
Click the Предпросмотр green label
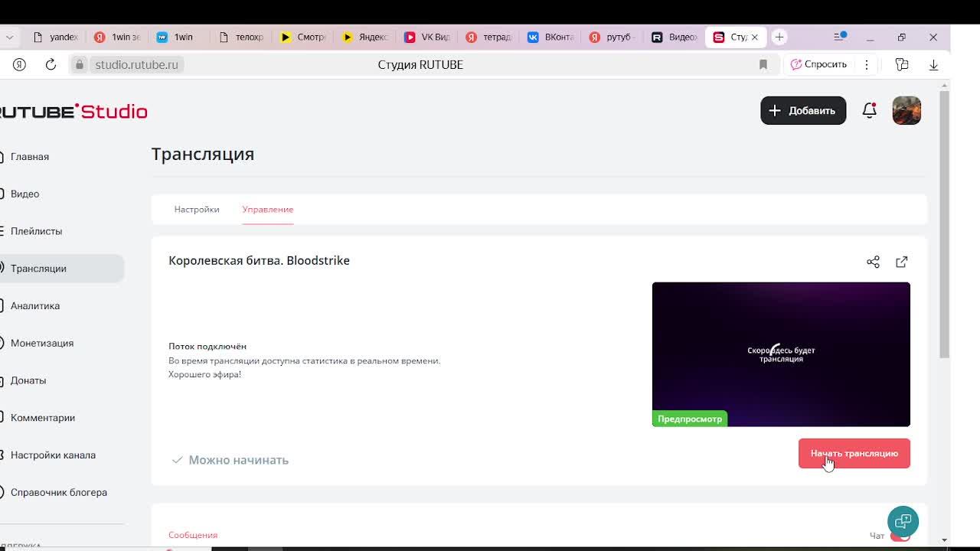coord(690,419)
